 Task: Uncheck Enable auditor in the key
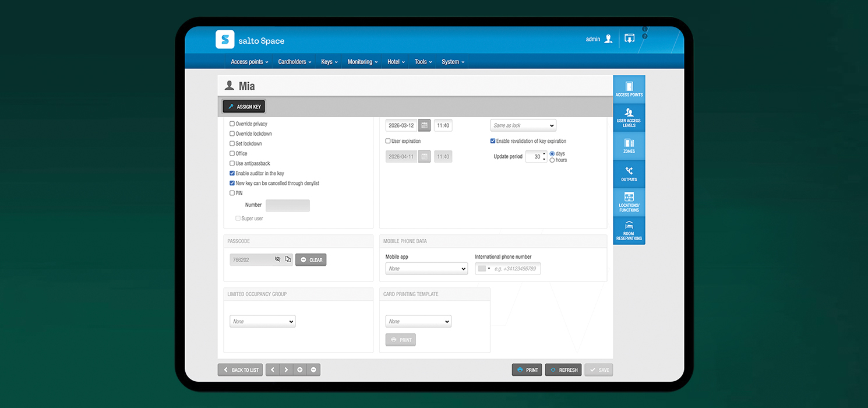(x=232, y=173)
